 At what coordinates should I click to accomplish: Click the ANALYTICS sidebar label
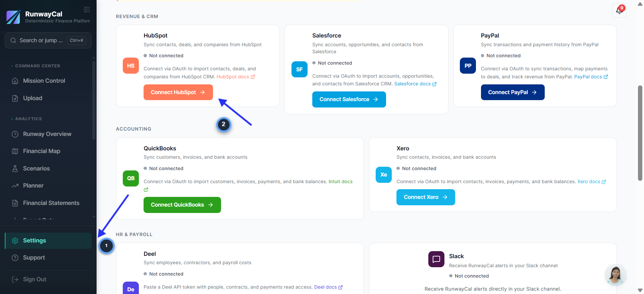point(29,119)
